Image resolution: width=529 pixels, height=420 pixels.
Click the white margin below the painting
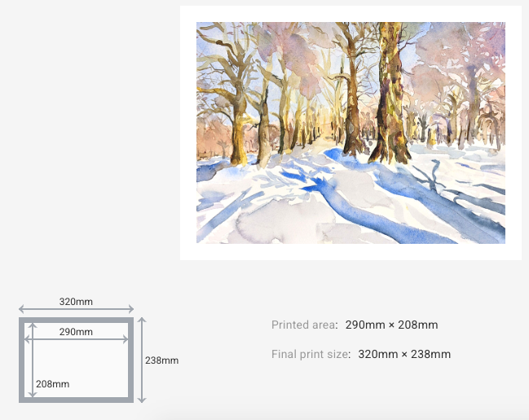click(350, 251)
